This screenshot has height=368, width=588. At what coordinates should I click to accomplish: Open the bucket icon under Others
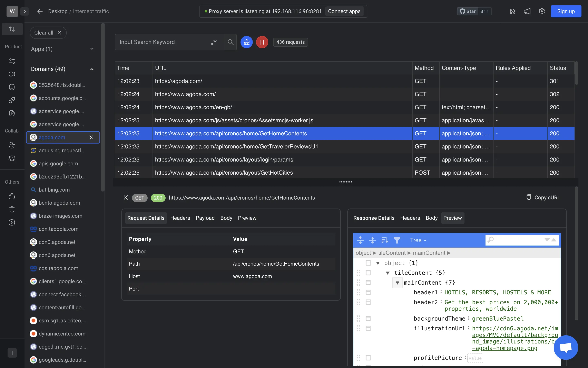tap(12, 196)
